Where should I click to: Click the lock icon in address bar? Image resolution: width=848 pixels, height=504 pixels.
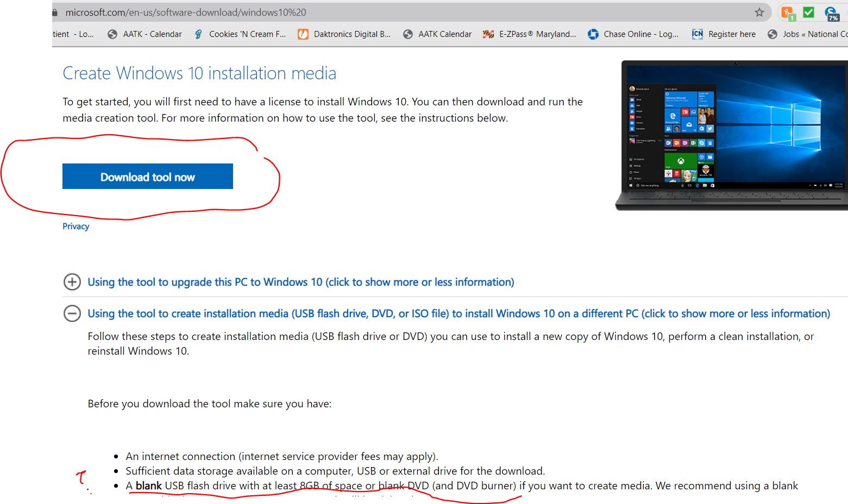[55, 12]
